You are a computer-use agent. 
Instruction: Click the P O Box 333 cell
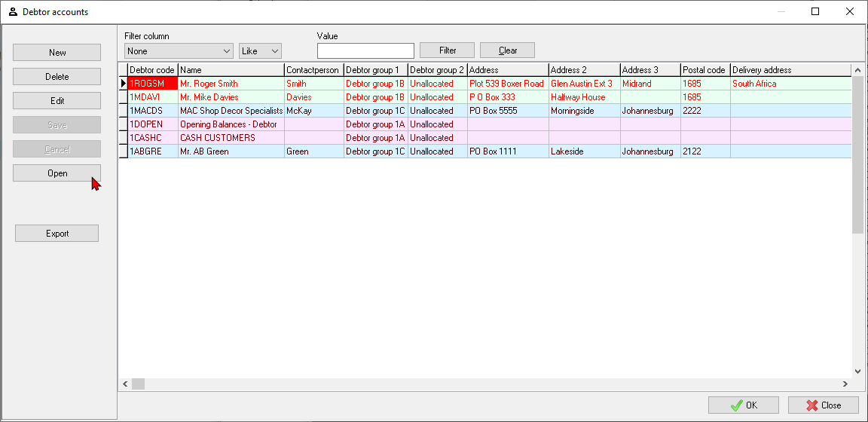point(508,97)
